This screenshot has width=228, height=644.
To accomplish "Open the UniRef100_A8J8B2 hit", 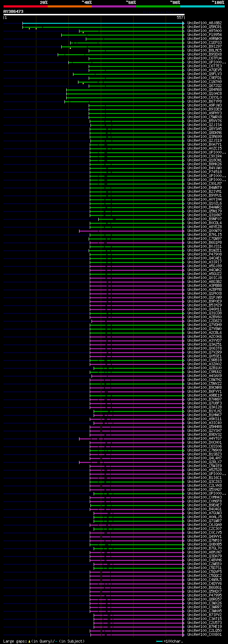I will (204, 23).
